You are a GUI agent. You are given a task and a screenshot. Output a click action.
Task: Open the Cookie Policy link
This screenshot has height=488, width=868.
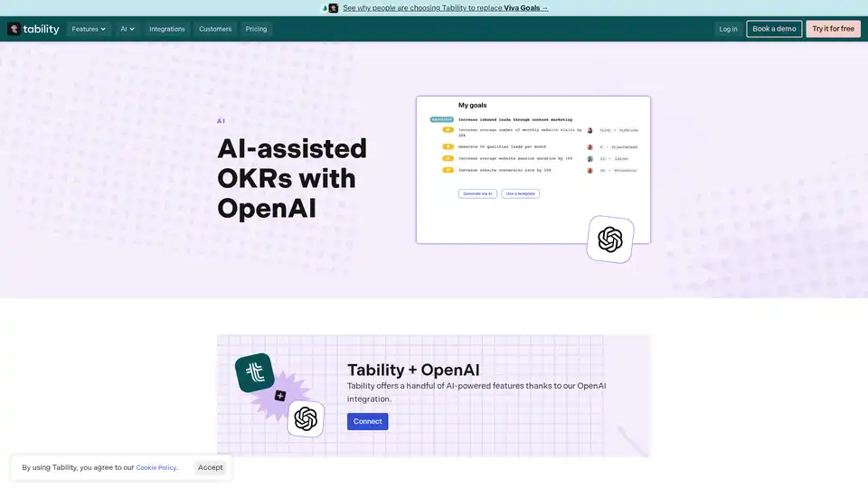156,468
